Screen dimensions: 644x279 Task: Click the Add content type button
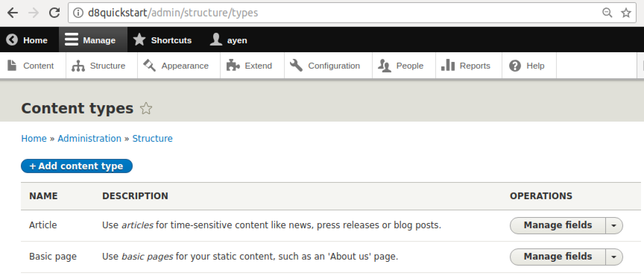coord(76,166)
